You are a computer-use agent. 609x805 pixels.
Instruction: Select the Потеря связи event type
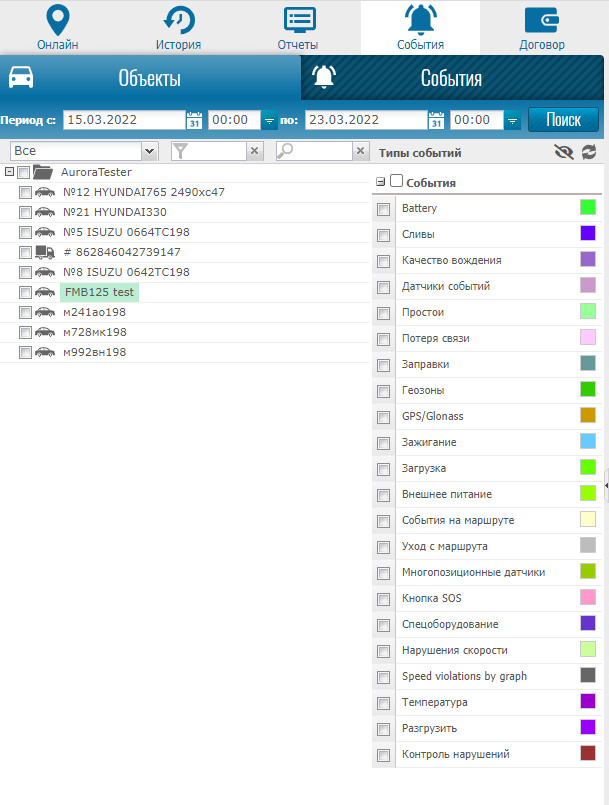[x=435, y=338]
